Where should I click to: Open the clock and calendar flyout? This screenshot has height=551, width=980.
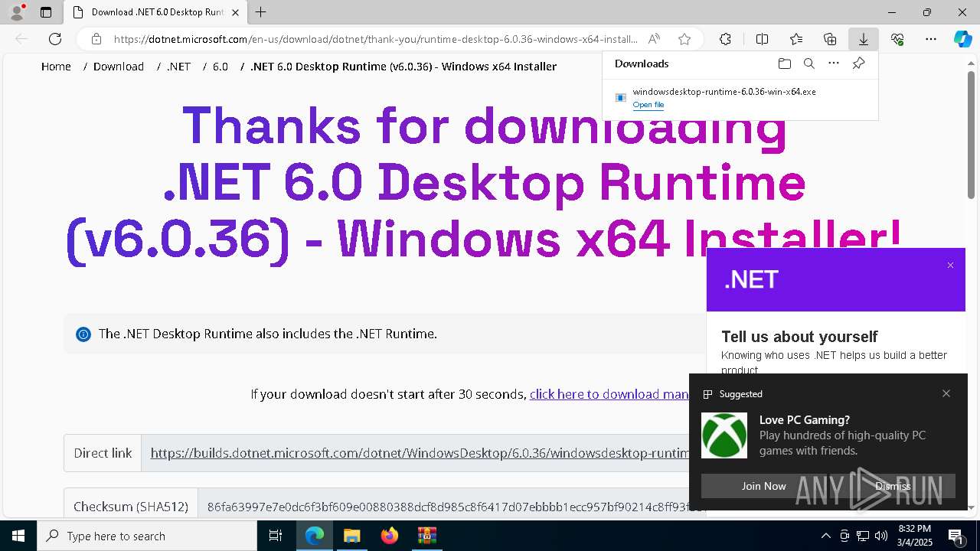pos(914,536)
